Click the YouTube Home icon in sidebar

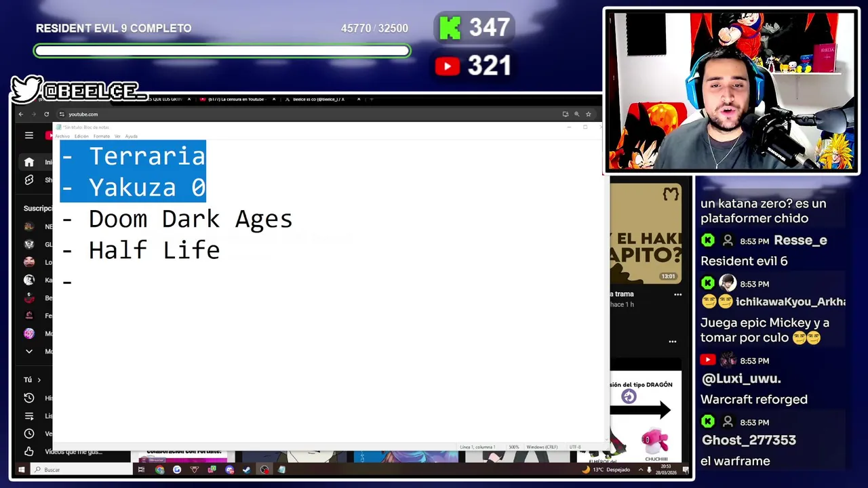click(x=29, y=162)
